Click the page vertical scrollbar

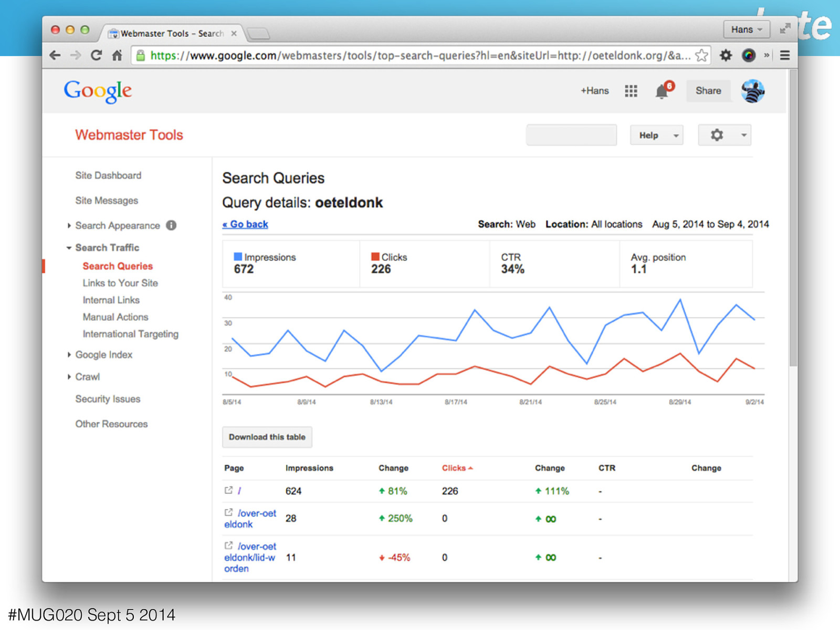click(793, 217)
